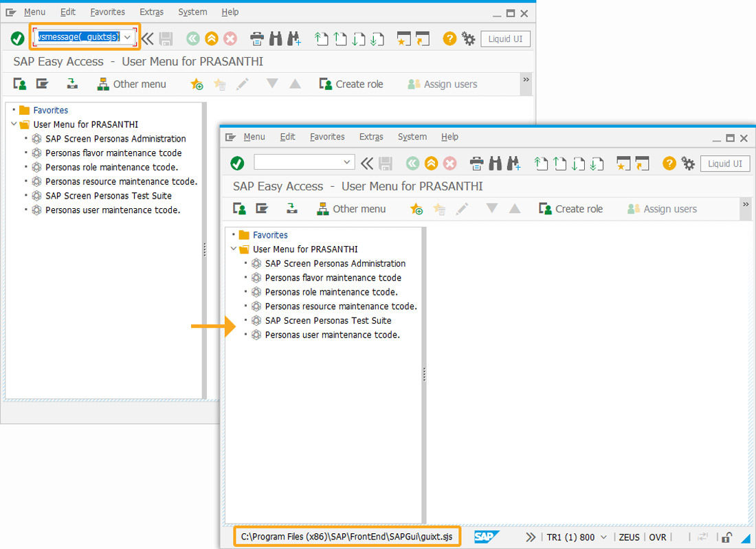756x549 pixels.
Task: Collapse User Menu for PRASANTHI in front window
Action: (234, 249)
